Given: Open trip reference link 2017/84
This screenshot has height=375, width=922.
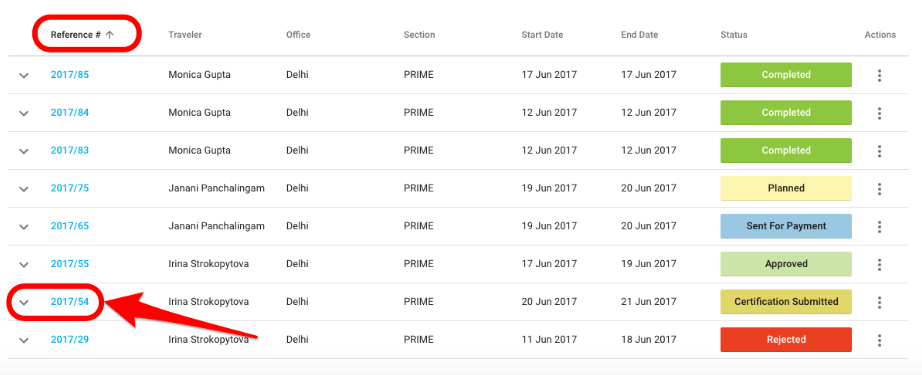Looking at the screenshot, I should click(69, 112).
